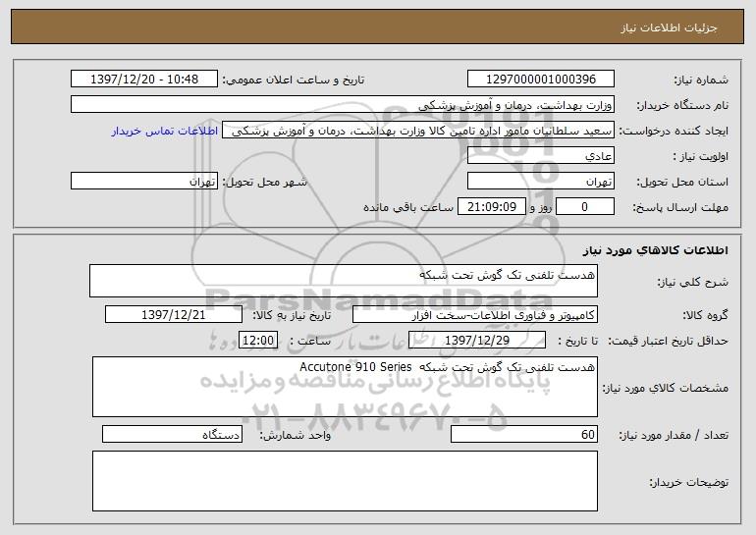
Task: Click the واحد شمارش field دستگاه
Action: tap(172, 434)
